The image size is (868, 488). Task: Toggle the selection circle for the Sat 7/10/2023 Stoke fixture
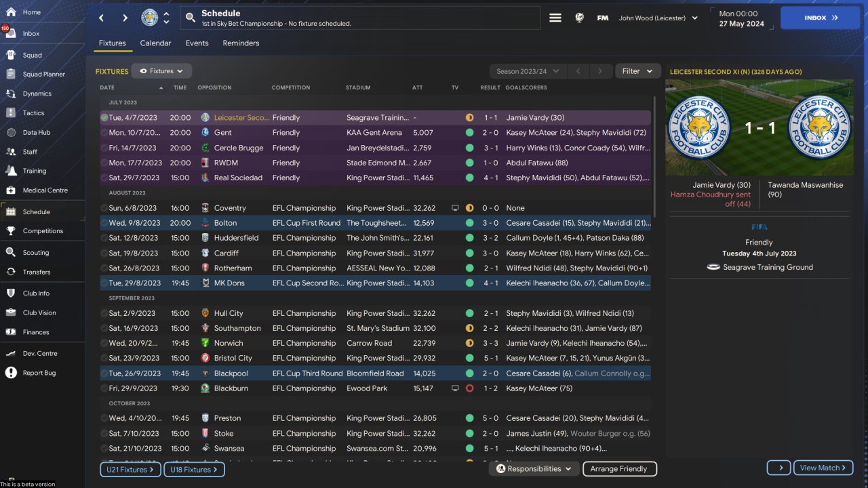pos(104,434)
